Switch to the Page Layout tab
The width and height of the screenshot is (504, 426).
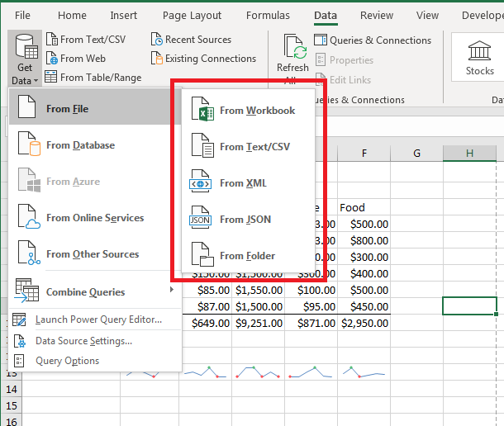point(192,15)
